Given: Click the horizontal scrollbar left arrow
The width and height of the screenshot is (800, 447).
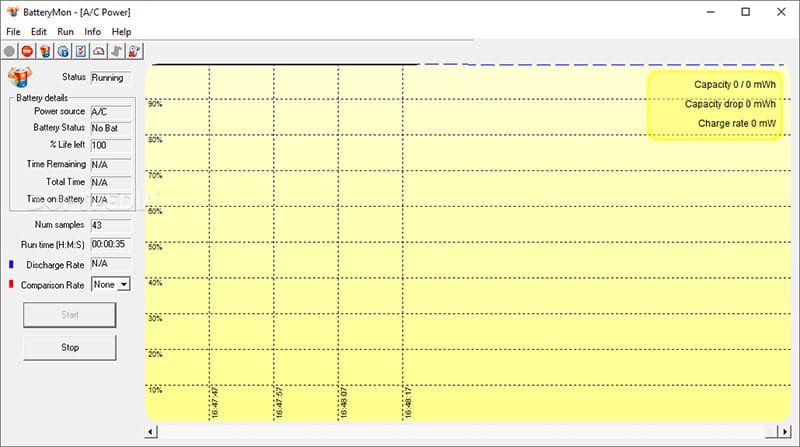Looking at the screenshot, I should (x=151, y=432).
